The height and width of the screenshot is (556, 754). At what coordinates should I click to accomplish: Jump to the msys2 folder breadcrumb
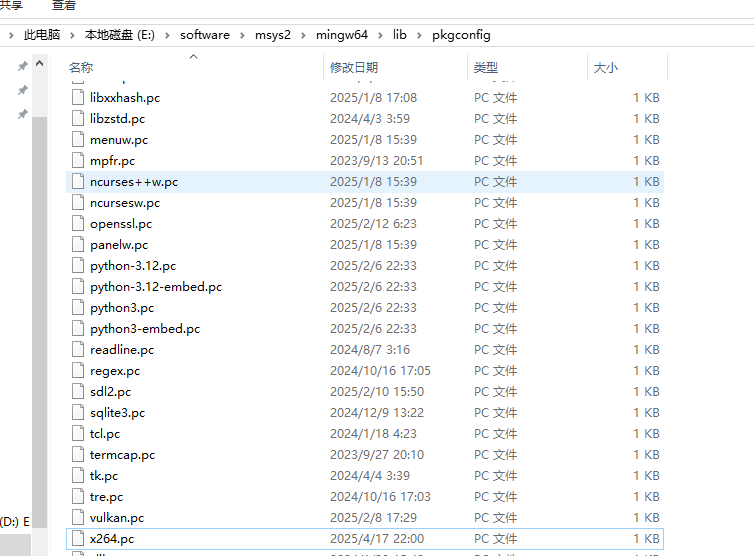pos(273,35)
